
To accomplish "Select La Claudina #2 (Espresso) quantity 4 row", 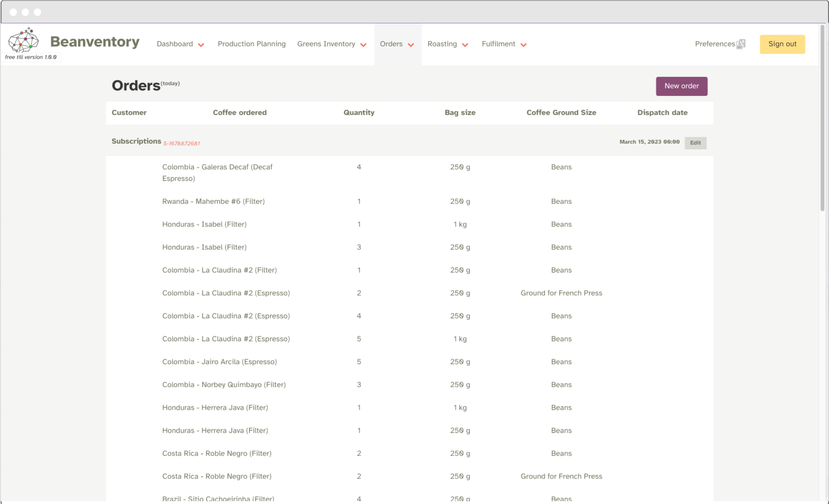I will pyautogui.click(x=409, y=316).
